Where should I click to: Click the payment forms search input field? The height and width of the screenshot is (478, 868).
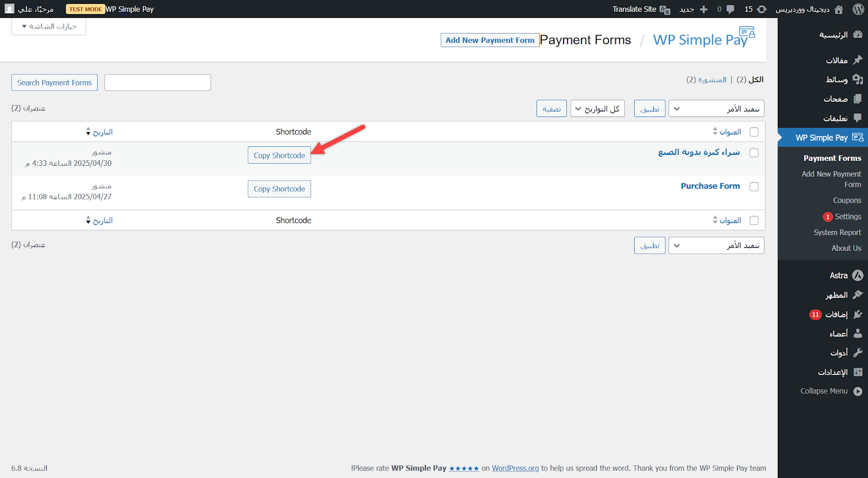coord(157,82)
